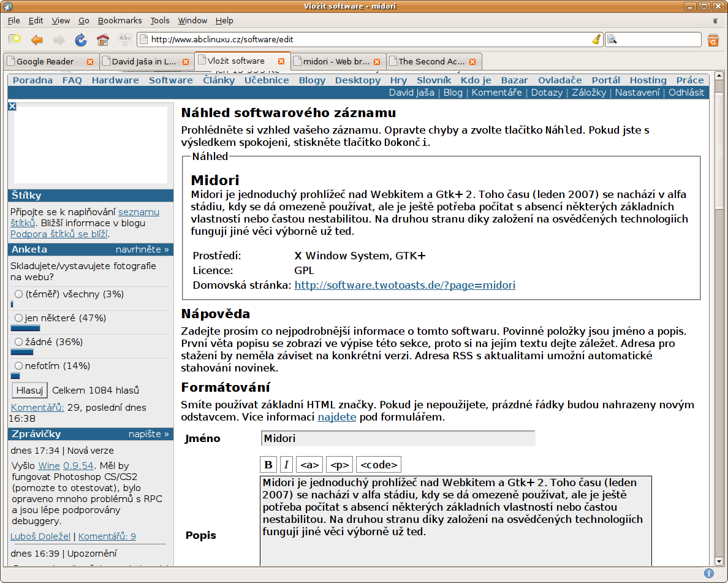The width and height of the screenshot is (728, 583).
Task: Click the vertical scrollbar down arrow
Action: (x=719, y=561)
